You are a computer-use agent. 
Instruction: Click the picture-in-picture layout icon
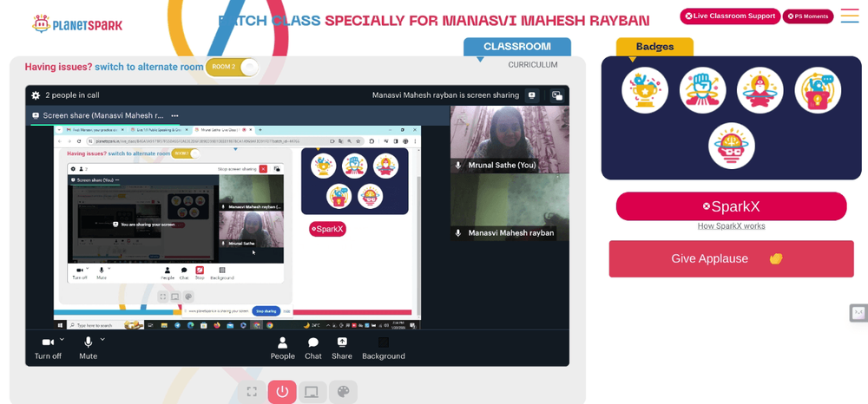coord(557,95)
